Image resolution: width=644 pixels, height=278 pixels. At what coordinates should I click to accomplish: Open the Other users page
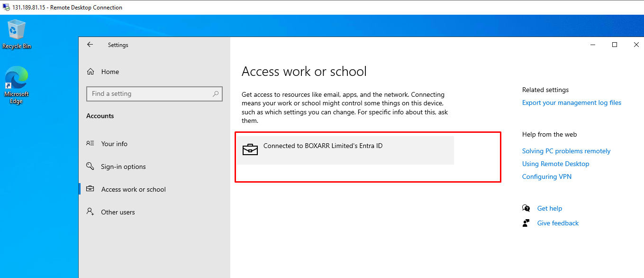point(154,212)
